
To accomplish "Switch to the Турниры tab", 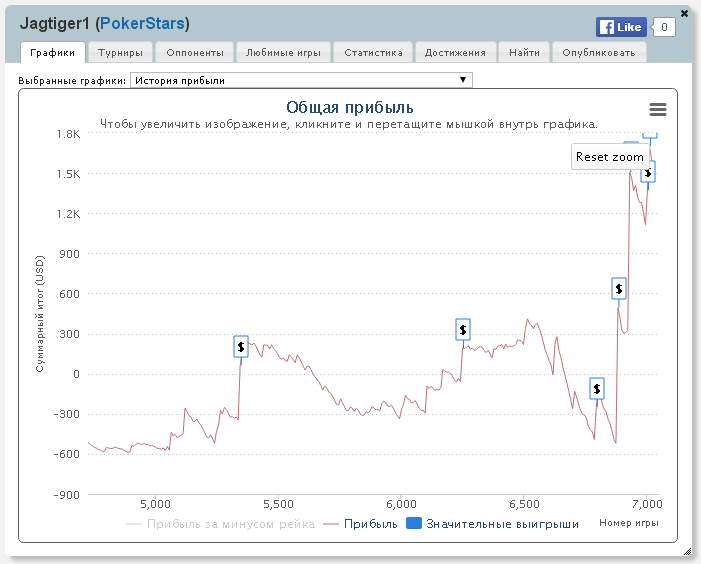I will point(120,52).
